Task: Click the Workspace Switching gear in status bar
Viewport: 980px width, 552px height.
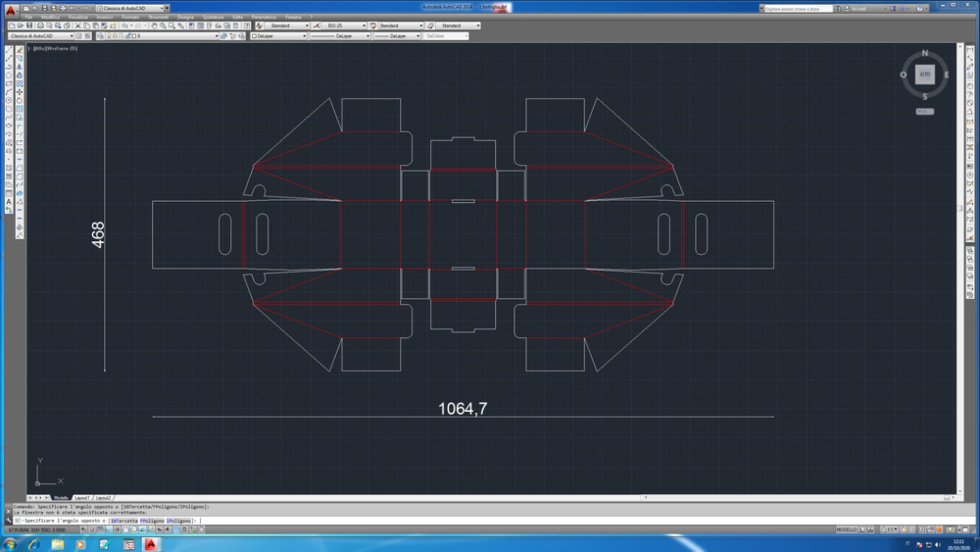Action: [923, 529]
